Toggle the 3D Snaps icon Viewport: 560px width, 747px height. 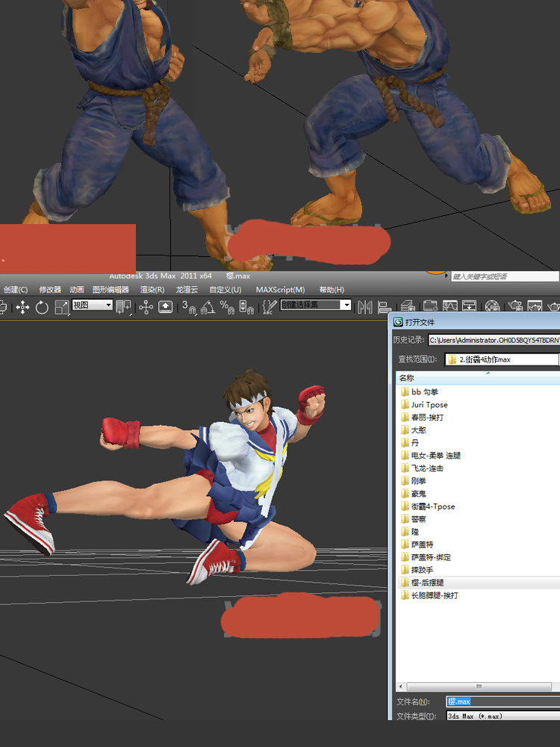189,307
